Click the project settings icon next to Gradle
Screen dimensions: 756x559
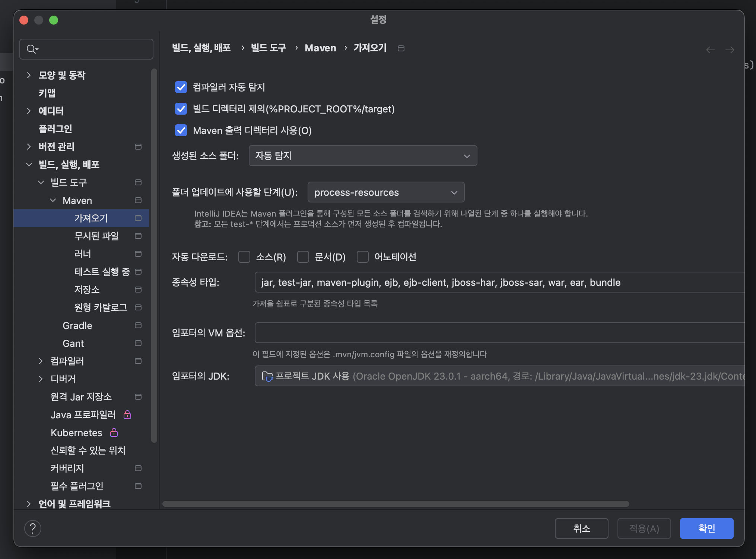coord(138,325)
